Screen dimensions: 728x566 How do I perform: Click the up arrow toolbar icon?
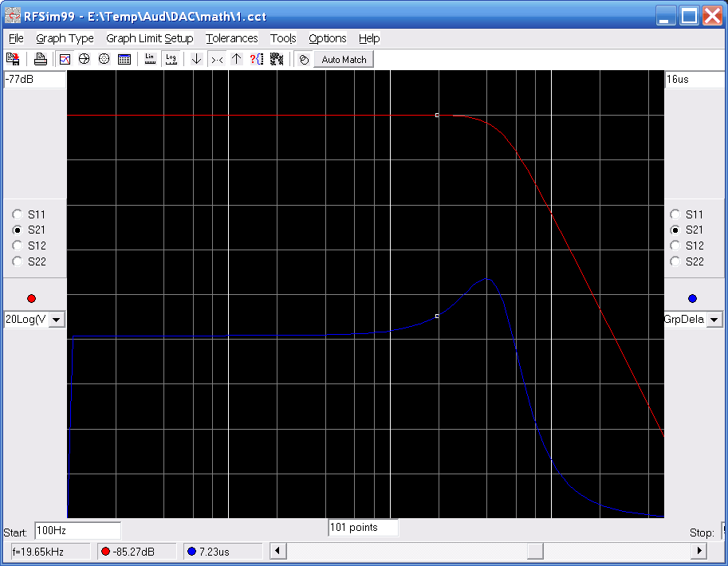click(237, 59)
